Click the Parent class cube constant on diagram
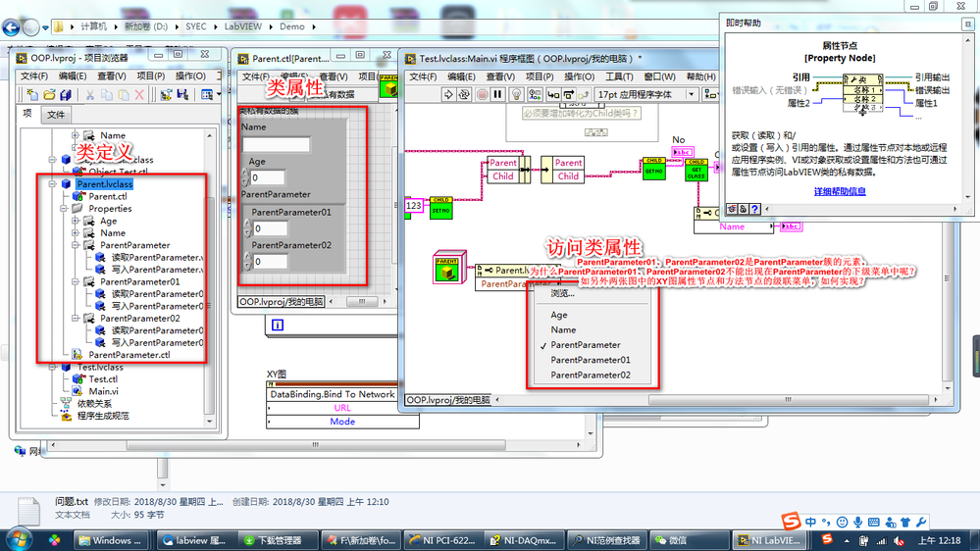Viewport: 980px width, 551px height. coord(448,268)
